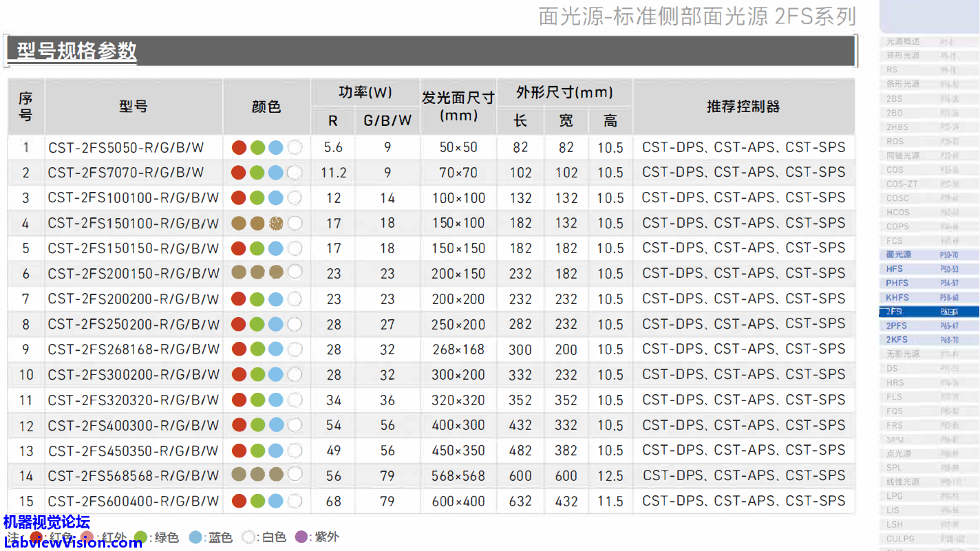The image size is (980, 551).
Task: Click the 推荐控制器 column header
Action: pyautogui.click(x=743, y=107)
